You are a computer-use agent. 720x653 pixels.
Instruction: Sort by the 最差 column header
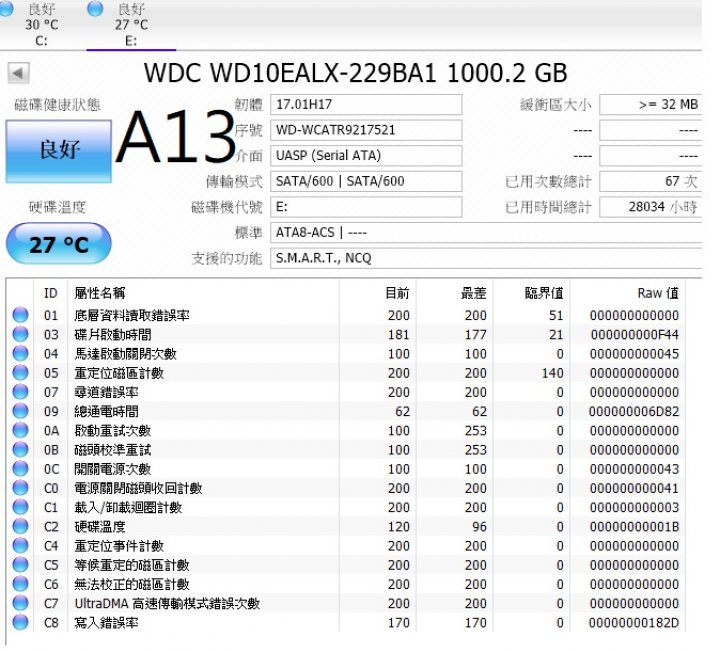click(455, 293)
